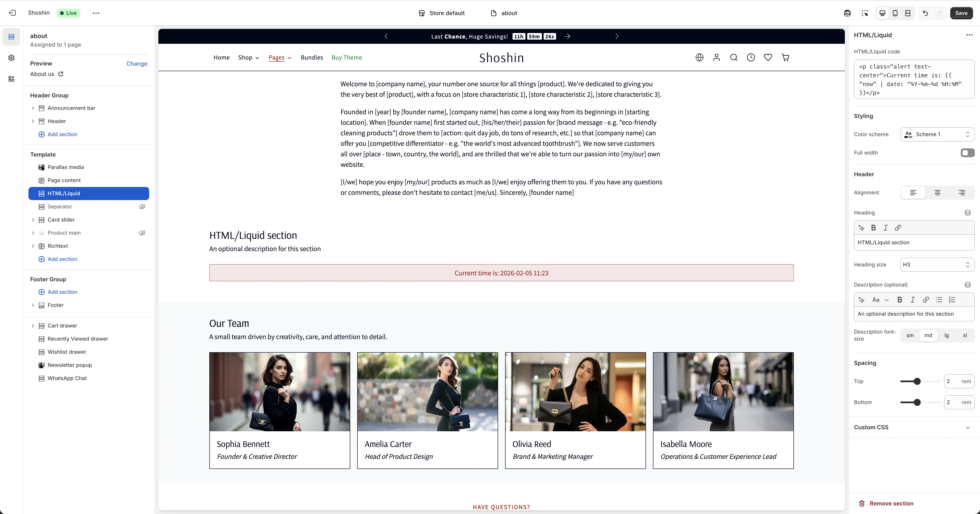Select the inspector element picker tool
The height and width of the screenshot is (514, 980).
pos(865,13)
